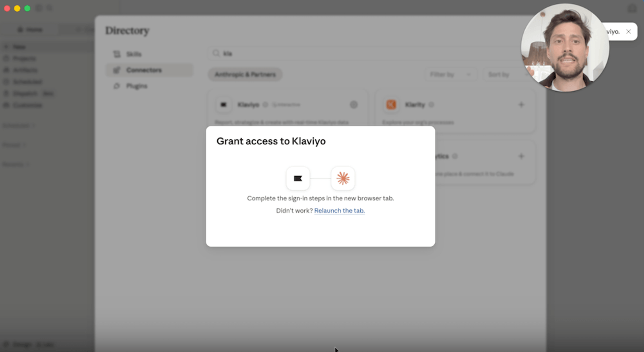
Task: Click the Klaviyo flag icon in dialog
Action: [x=298, y=178]
